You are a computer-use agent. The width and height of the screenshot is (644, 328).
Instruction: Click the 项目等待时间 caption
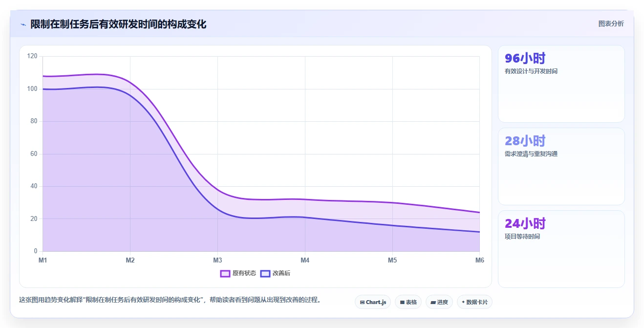522,237
